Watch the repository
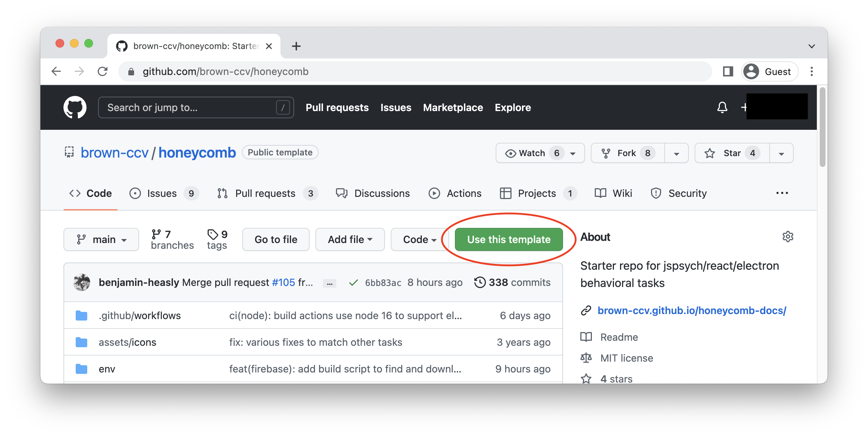The width and height of the screenshot is (868, 437). point(540,153)
